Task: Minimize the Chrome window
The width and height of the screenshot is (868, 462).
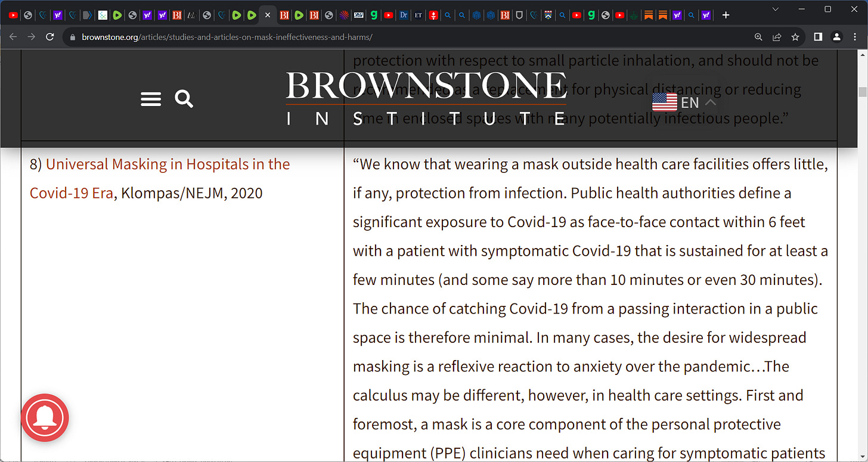Action: tap(801, 9)
